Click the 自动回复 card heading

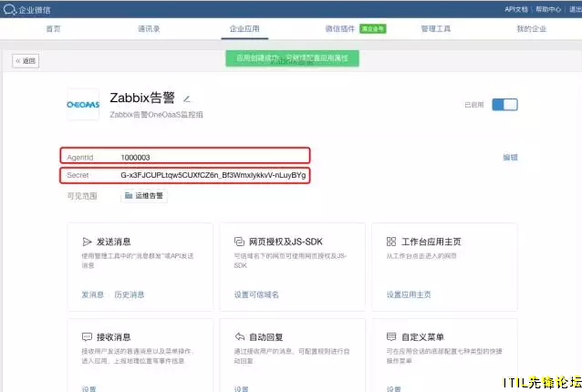pos(266,337)
